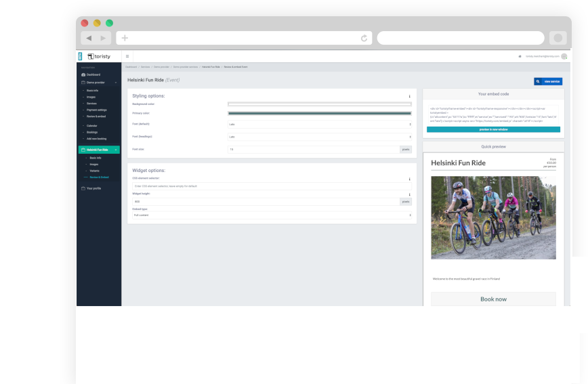Open the Embed type dropdown
Image resolution: width=588 pixels, height=384 pixels.
tap(272, 215)
